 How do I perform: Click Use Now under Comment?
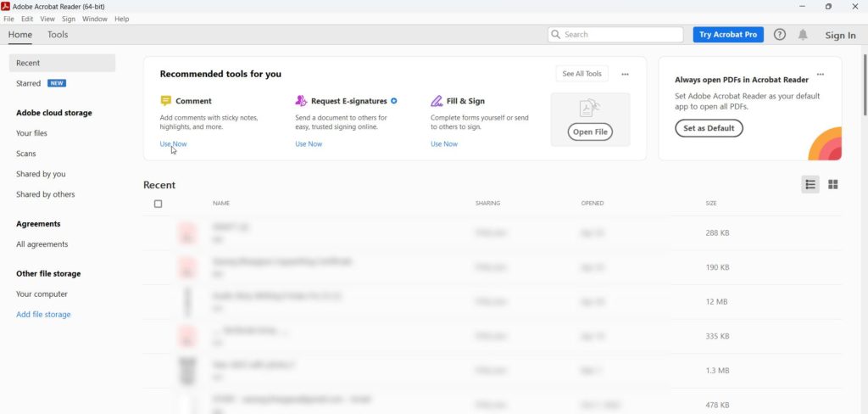tap(173, 144)
